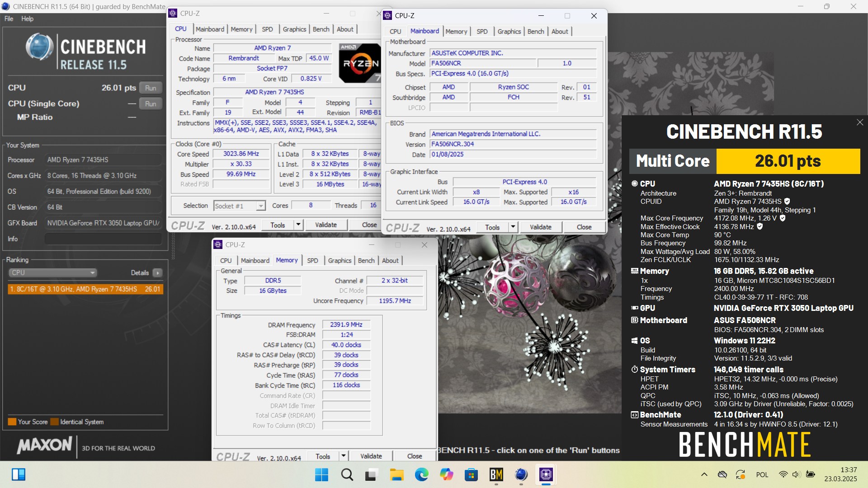
Task: Click Tools button in Mainboard CPU-Z window
Action: point(492,227)
